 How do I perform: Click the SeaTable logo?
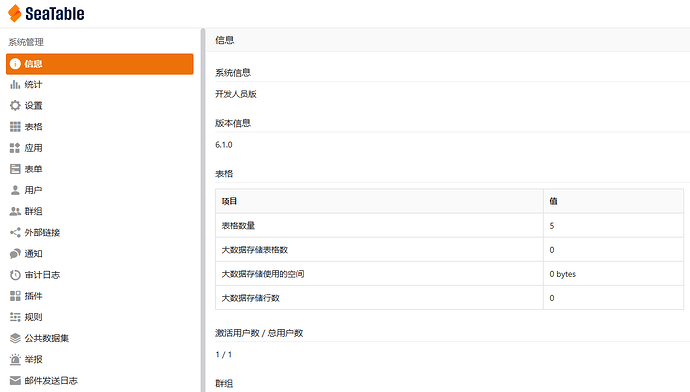[46, 13]
